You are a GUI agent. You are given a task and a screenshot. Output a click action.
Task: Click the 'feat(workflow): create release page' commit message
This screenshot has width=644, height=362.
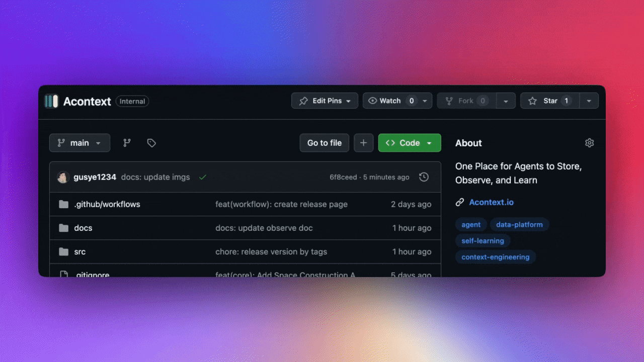(x=281, y=204)
